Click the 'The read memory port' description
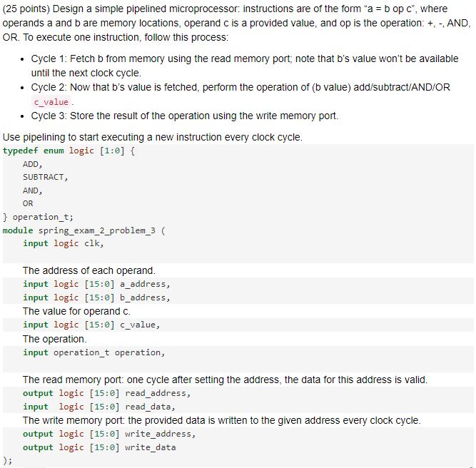The height and width of the screenshot is (468, 476). tap(225, 380)
